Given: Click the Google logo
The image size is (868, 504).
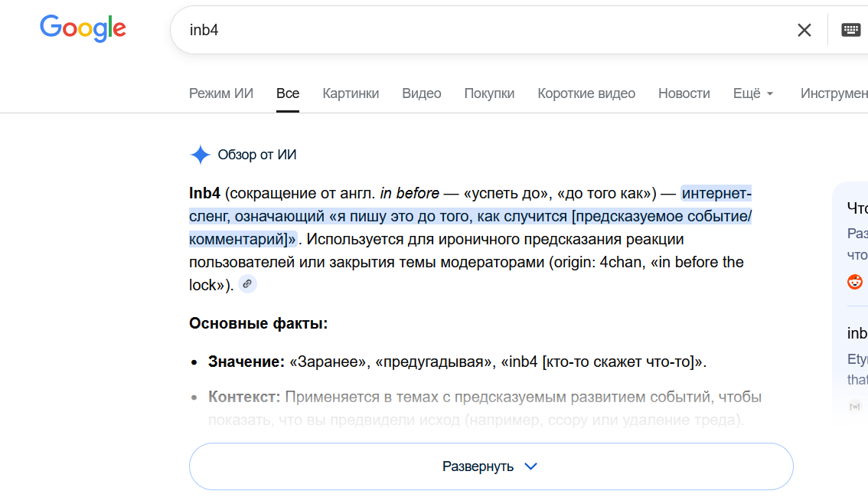Looking at the screenshot, I should pyautogui.click(x=83, y=28).
